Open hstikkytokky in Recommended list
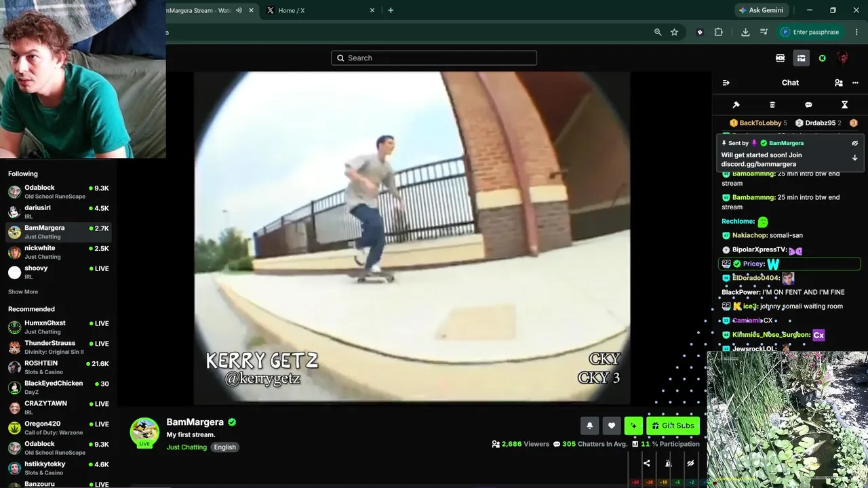The width and height of the screenshot is (868, 488). 58,468
